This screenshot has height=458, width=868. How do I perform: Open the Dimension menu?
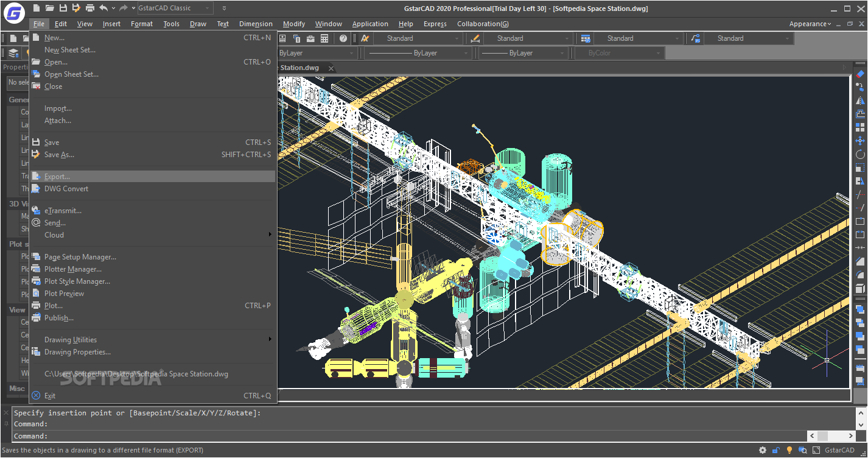(256, 24)
